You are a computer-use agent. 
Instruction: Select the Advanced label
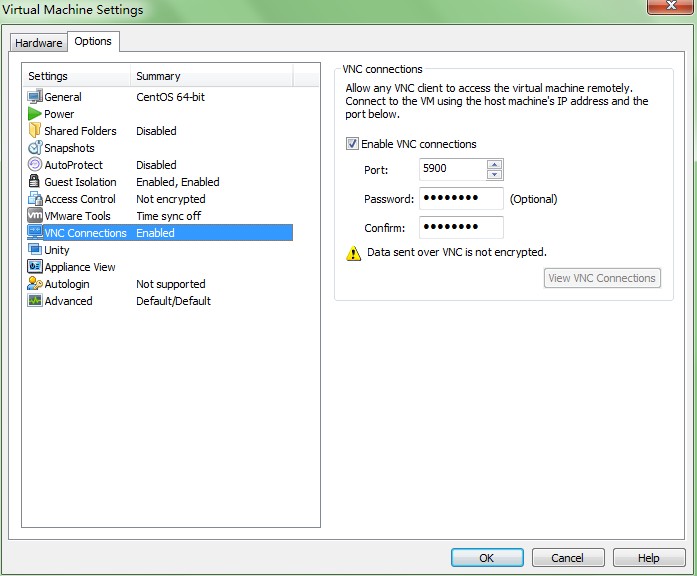(68, 301)
